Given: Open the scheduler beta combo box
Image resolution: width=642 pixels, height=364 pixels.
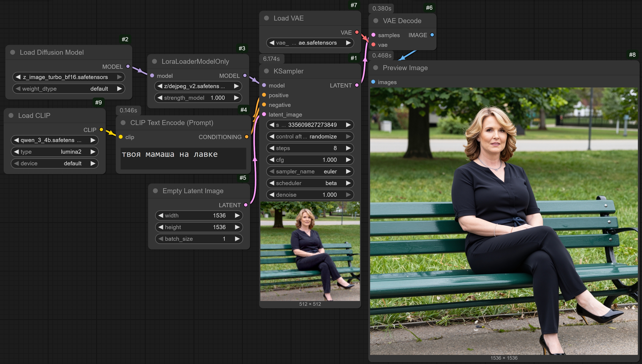Looking at the screenshot, I should coord(310,183).
